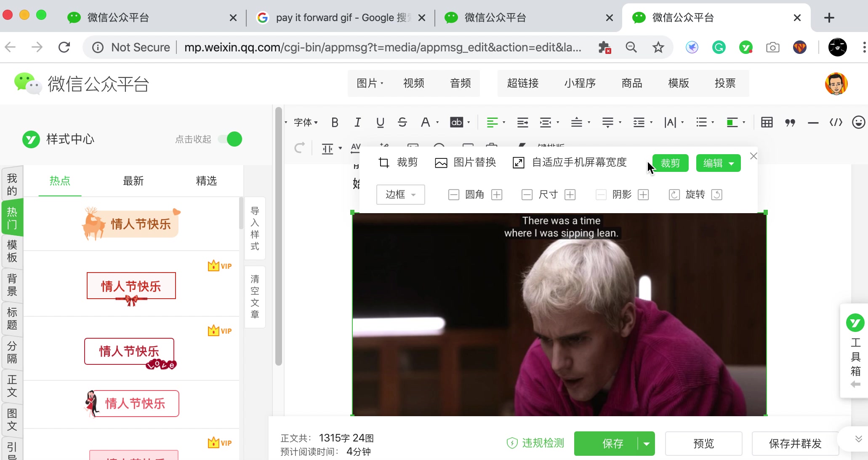Select the inserted GIF image
This screenshot has width=868, height=460.
click(559, 314)
